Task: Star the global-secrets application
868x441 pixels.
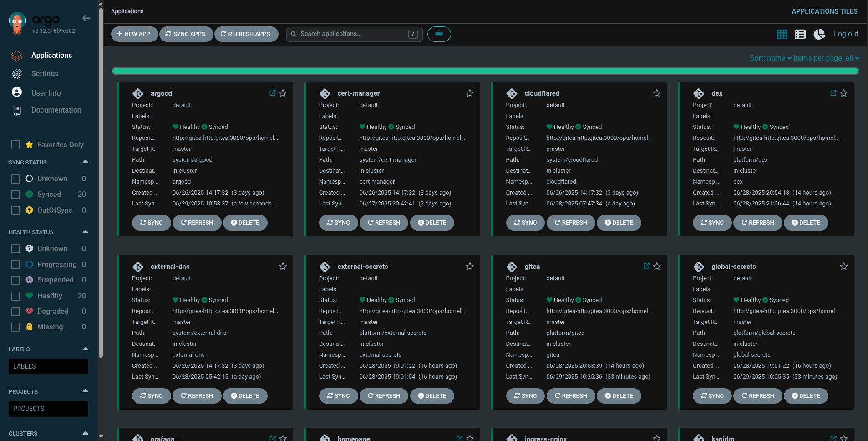Action: pyautogui.click(x=844, y=266)
